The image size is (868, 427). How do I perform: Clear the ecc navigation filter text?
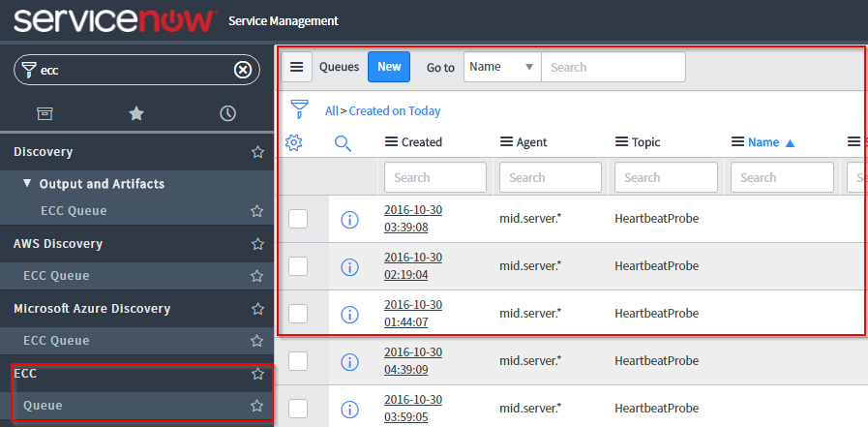243,70
